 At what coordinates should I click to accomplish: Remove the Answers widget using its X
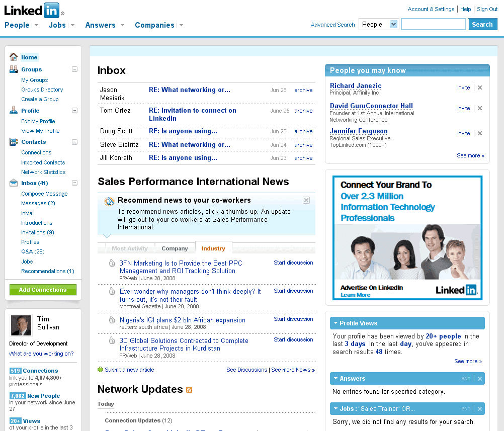coord(480,379)
